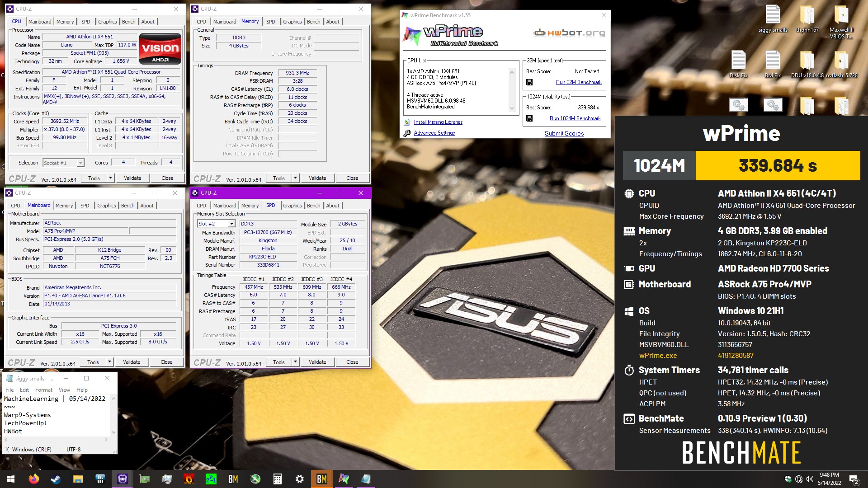Click the purple CPU-Z taskbar icon
The image size is (868, 488).
click(123, 479)
